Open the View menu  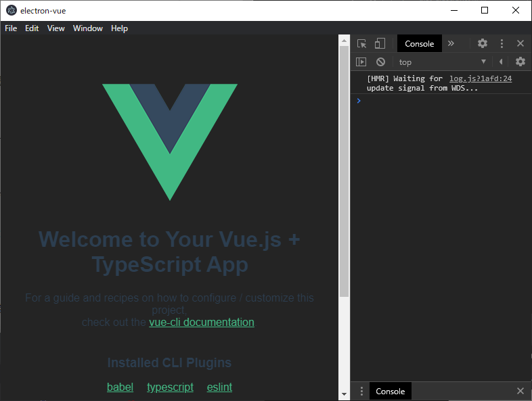coord(56,28)
